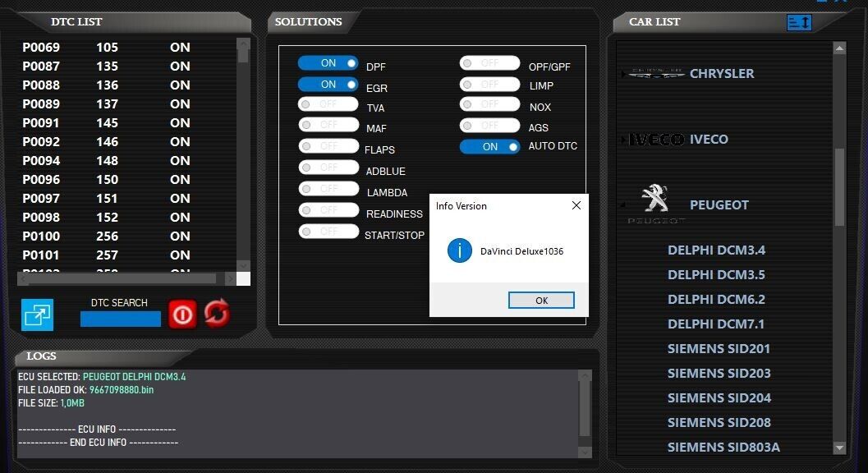The image size is (868, 473).
Task: Enable the ADBLUE toggle
Action: [x=328, y=168]
